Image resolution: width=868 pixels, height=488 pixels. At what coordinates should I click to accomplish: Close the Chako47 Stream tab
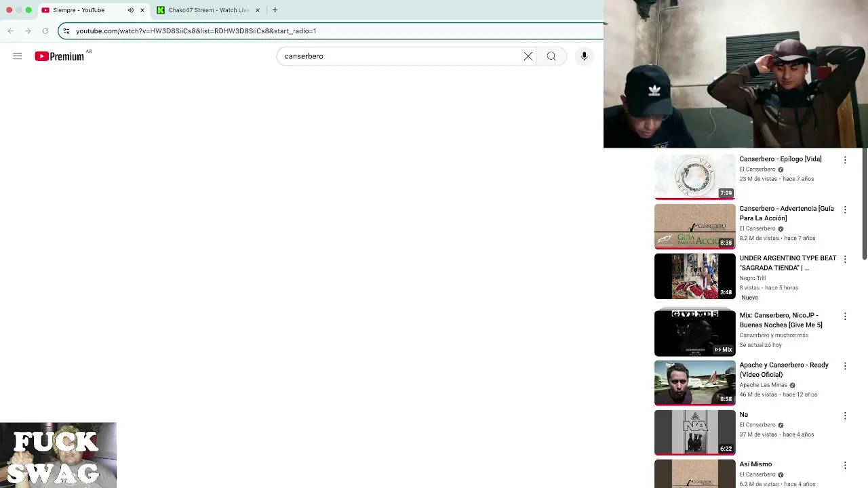[x=258, y=10]
